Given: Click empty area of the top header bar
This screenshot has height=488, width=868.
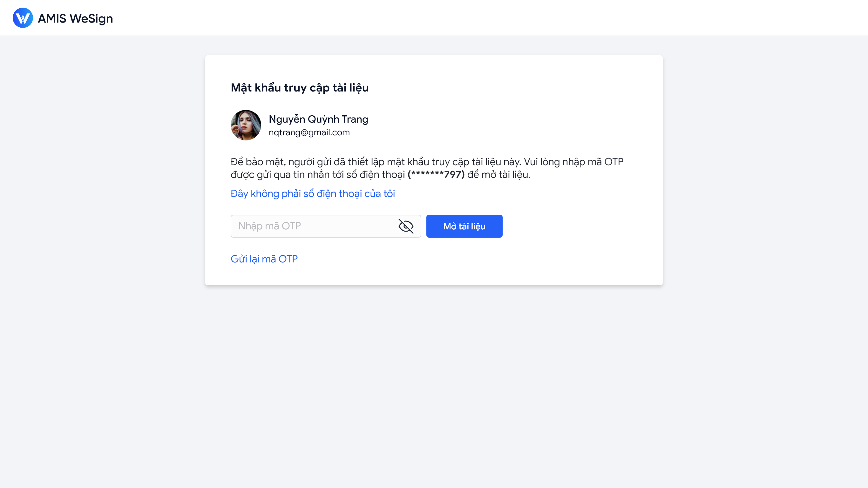Looking at the screenshot, I should click(x=472, y=18).
